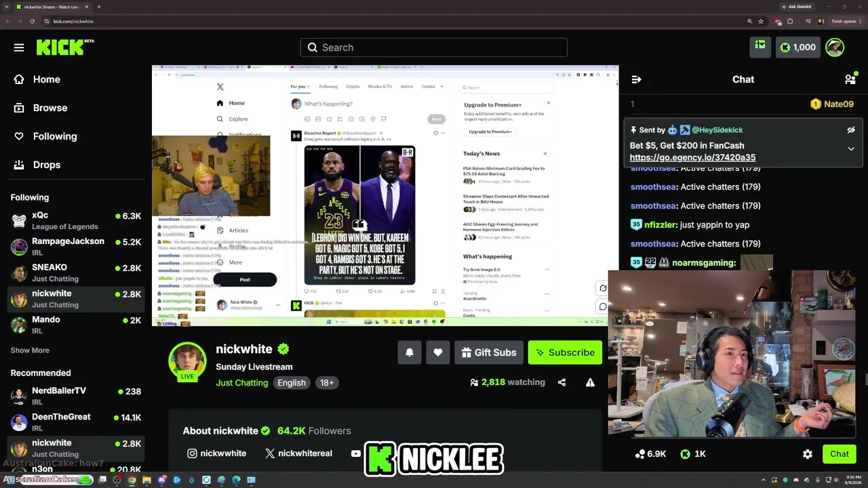
Task: Open SNEAKO's Just Chatting stream
Action: [x=76, y=272]
